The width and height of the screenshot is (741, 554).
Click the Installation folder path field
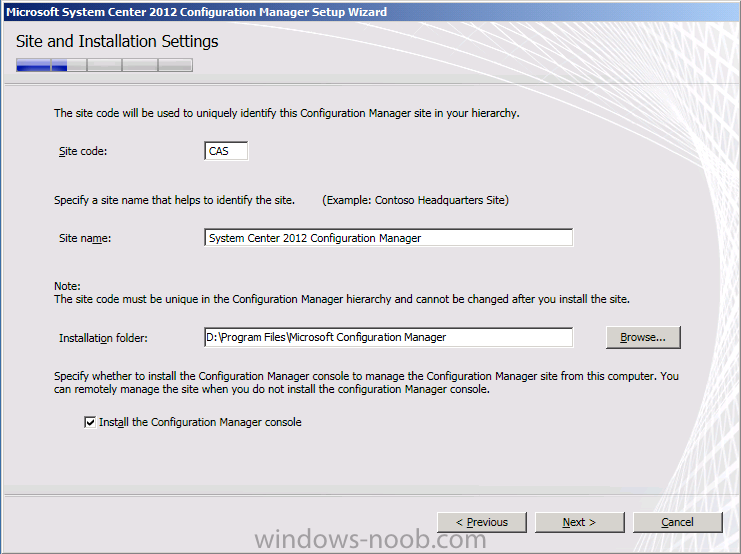click(388, 338)
